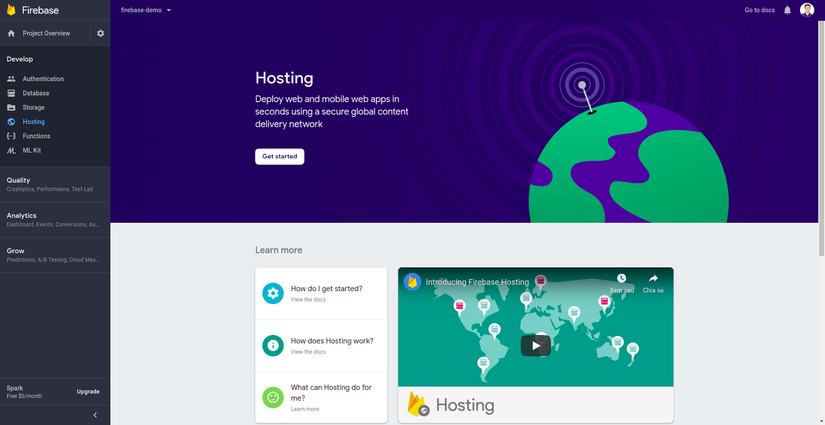Open the firebase-demo project dropdown
Viewport: 825px width, 425px height.
point(146,10)
